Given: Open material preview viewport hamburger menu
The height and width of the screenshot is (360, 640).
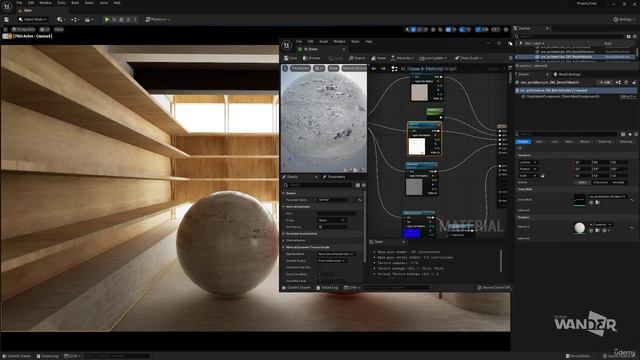Looking at the screenshot, I should (x=285, y=68).
